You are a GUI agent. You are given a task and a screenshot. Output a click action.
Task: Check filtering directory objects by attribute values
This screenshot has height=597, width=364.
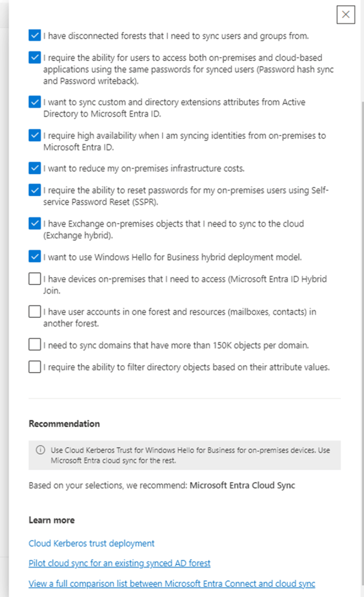[34, 367]
